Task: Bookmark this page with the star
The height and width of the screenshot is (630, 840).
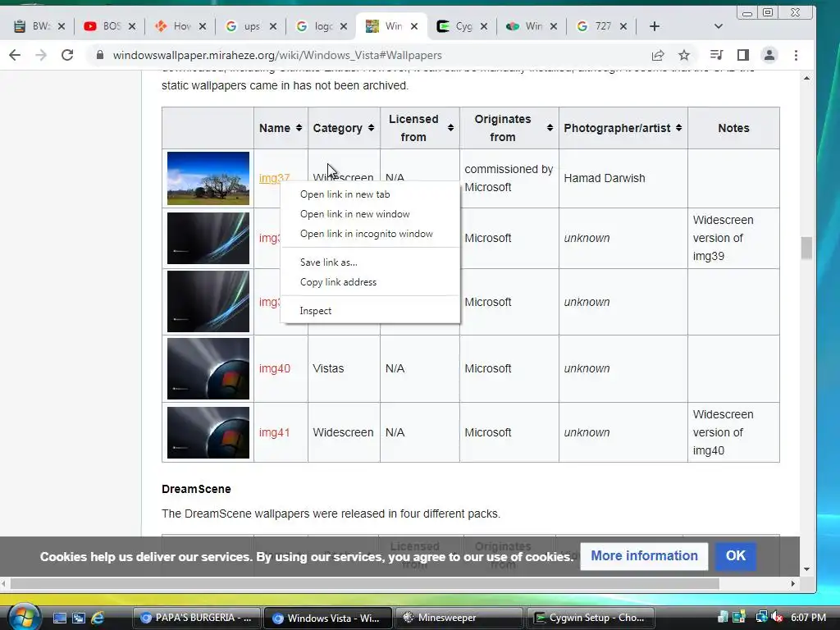Action: pyautogui.click(x=684, y=55)
